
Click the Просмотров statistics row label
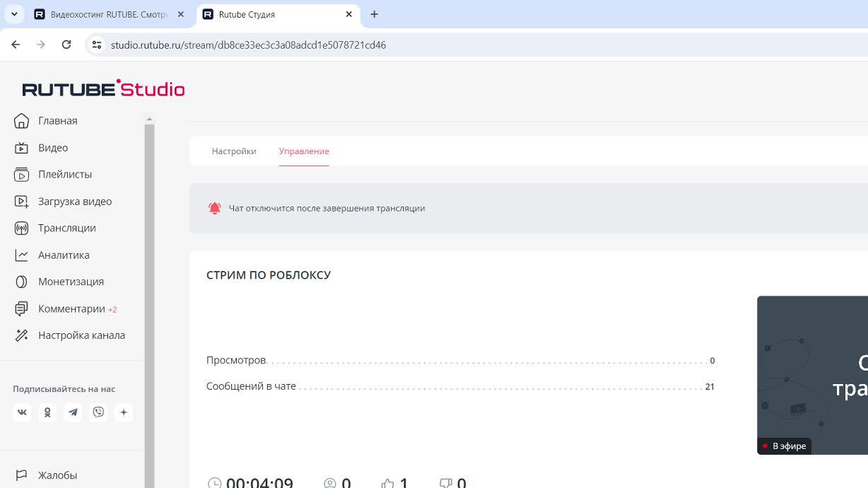pyautogui.click(x=236, y=361)
